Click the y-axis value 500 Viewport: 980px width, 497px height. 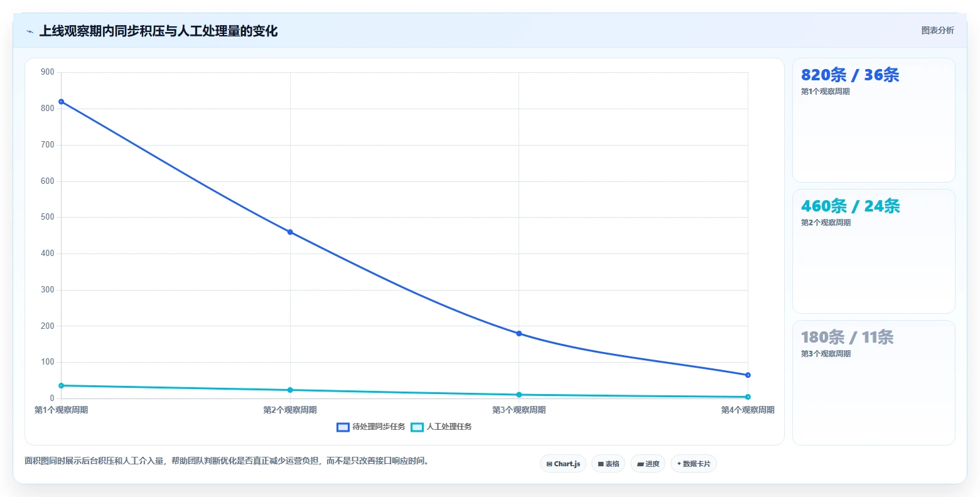coord(48,217)
